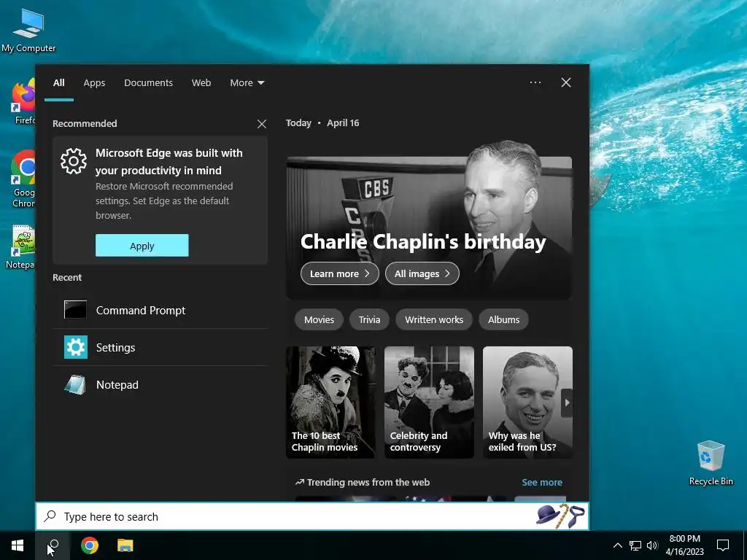
Task: Switch to the Apps tab
Action: pos(94,82)
